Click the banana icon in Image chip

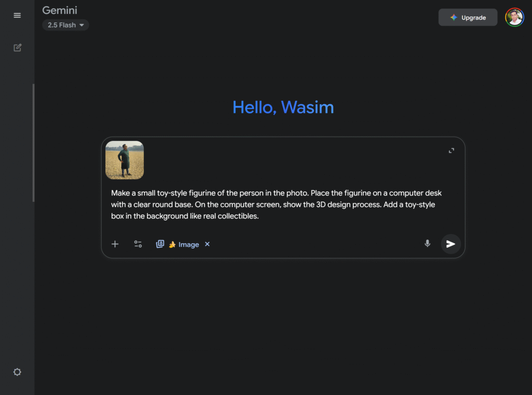coord(172,245)
